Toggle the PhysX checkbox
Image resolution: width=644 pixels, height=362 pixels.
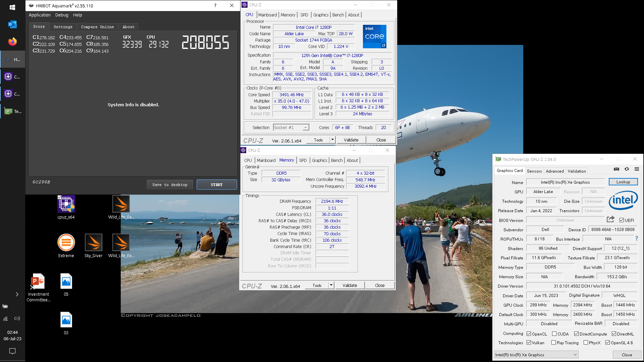click(x=586, y=343)
